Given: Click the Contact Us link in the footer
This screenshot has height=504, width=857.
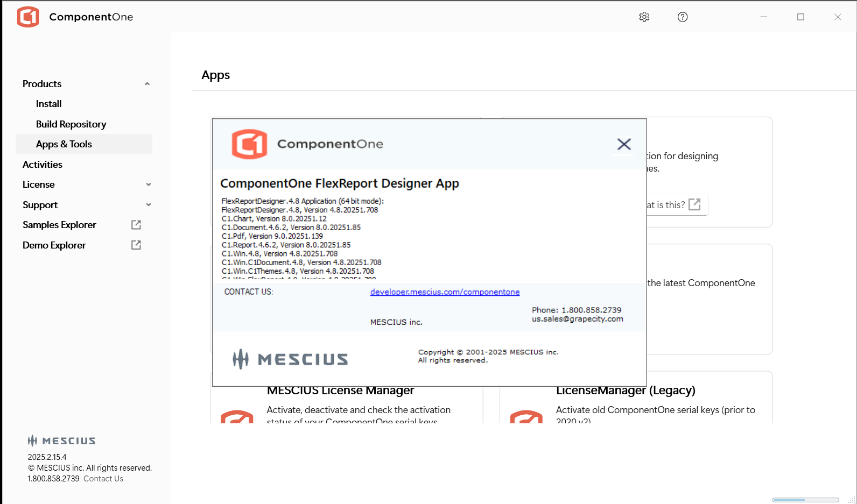Looking at the screenshot, I should pos(103,479).
